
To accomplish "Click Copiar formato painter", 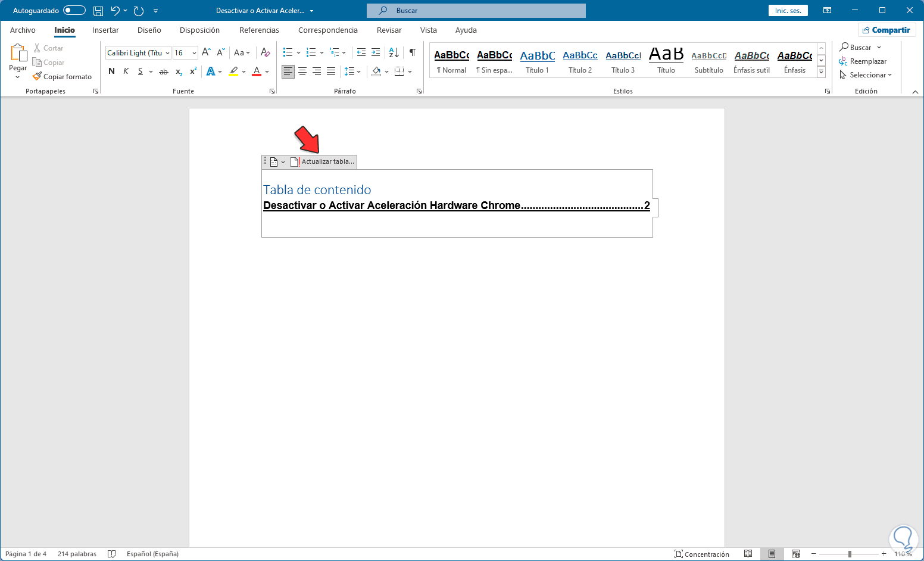I will [63, 77].
